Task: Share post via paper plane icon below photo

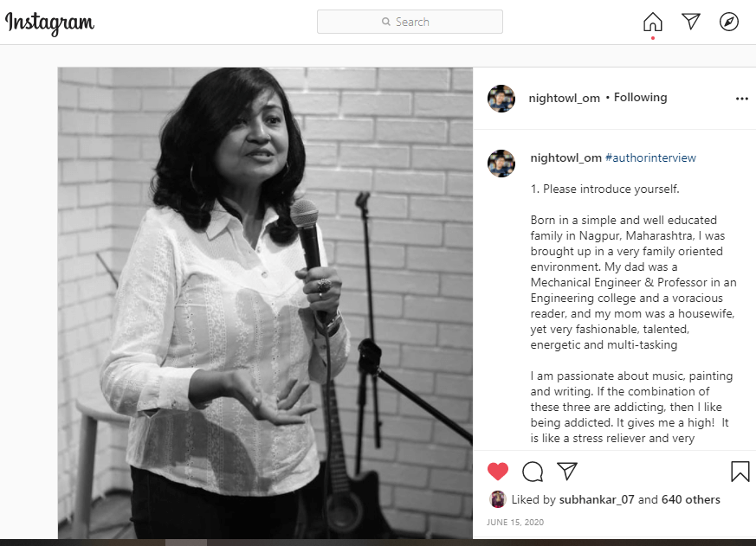Action: pos(567,471)
